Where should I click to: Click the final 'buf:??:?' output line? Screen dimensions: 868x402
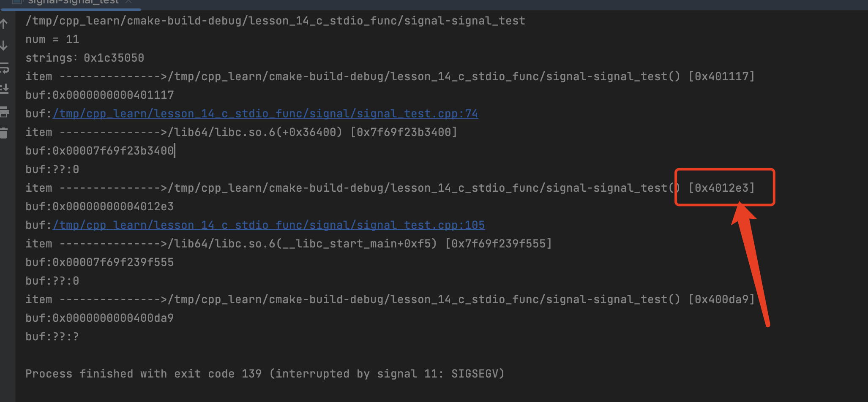point(52,337)
